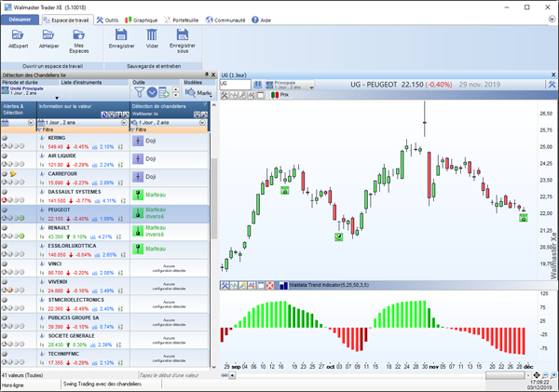Click the Prix candlestick icon
Image resolution: width=559 pixels, height=392 pixels.
point(275,95)
